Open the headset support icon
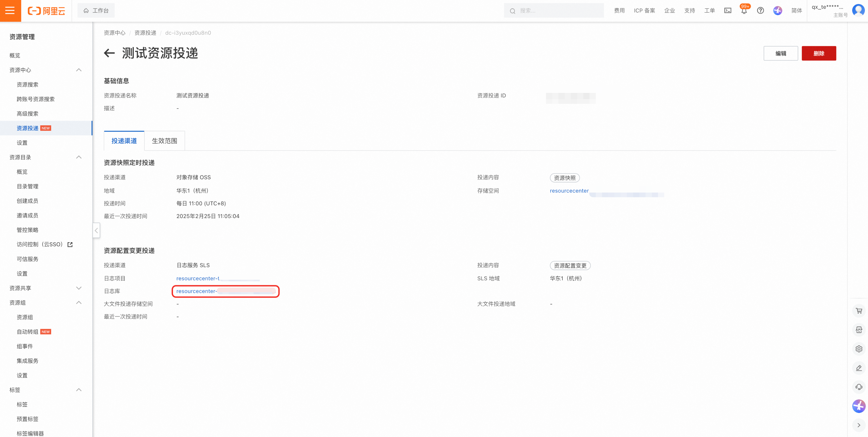This screenshot has width=868, height=437. (x=859, y=387)
